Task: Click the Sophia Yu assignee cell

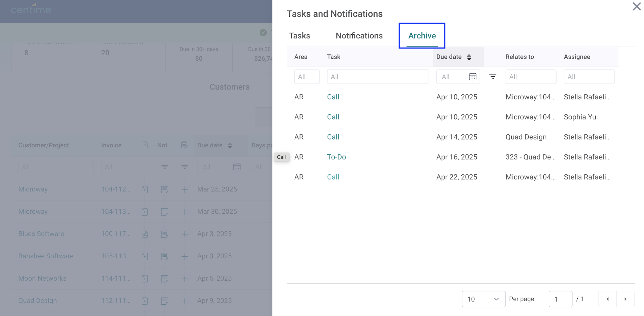Action: [x=580, y=117]
